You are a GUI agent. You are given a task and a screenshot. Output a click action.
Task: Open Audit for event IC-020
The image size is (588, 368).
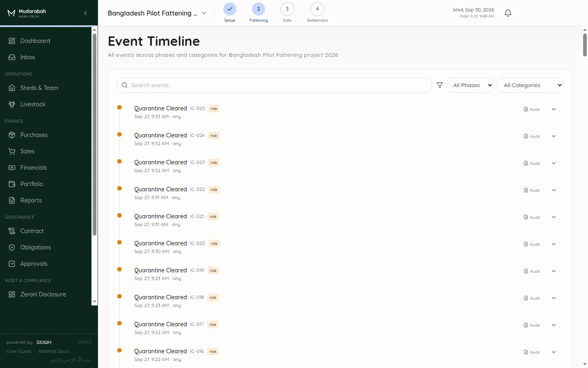coord(532,244)
